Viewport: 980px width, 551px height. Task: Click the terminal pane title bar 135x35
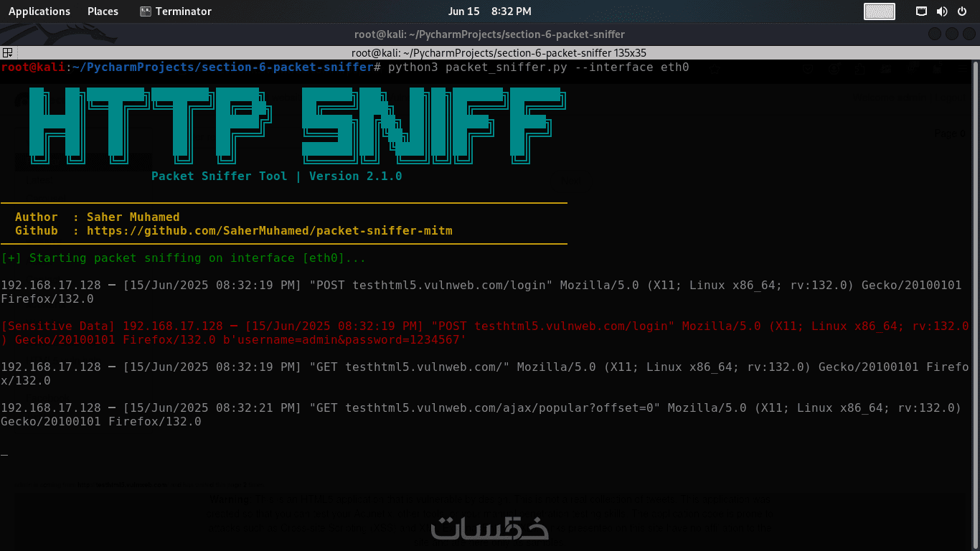pyautogui.click(x=490, y=52)
